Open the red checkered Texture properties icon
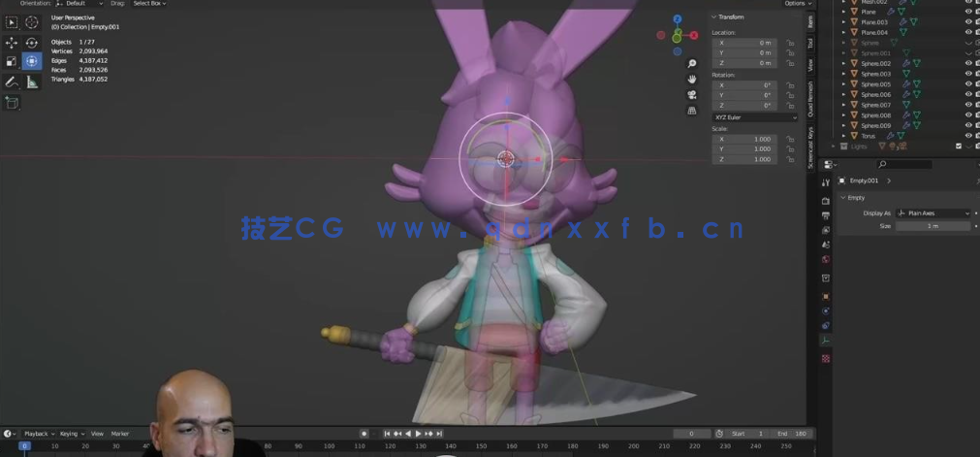 click(826, 359)
